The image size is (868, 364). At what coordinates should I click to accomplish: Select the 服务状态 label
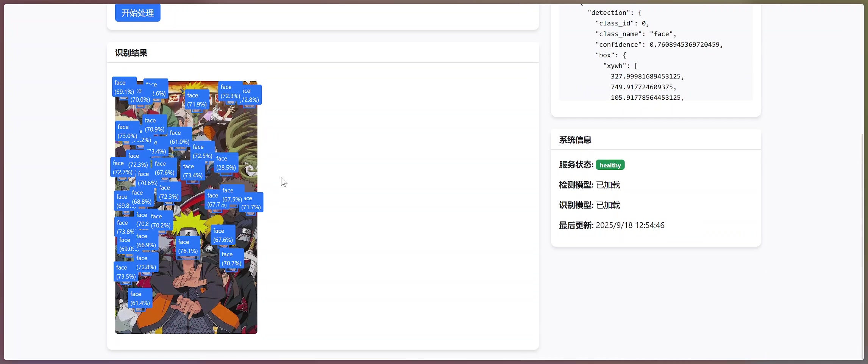[576, 165]
